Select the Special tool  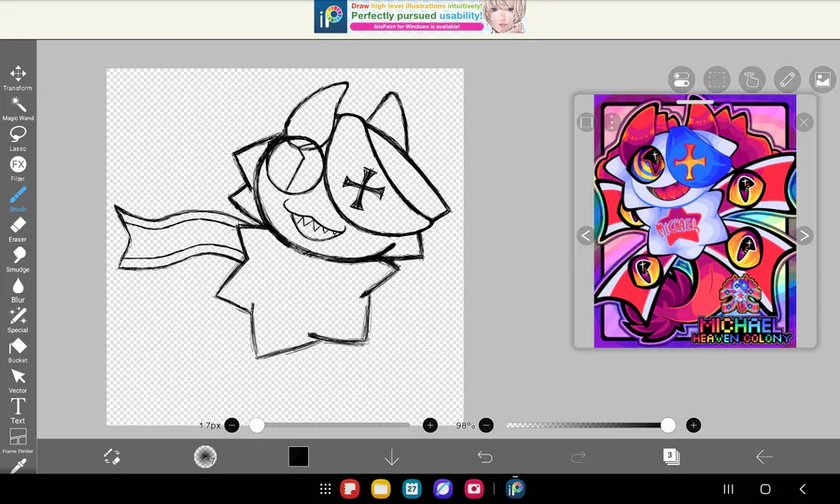[18, 320]
